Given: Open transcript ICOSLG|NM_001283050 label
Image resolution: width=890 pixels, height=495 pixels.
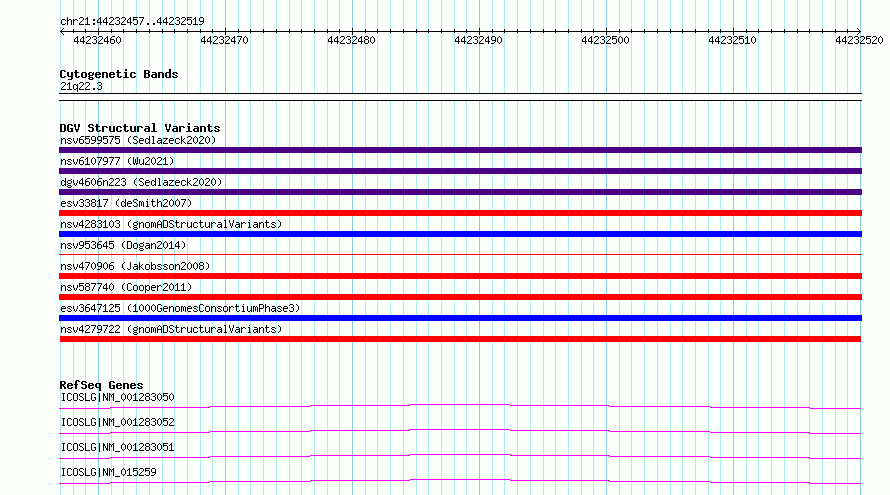Looking at the screenshot, I should (x=117, y=397).
